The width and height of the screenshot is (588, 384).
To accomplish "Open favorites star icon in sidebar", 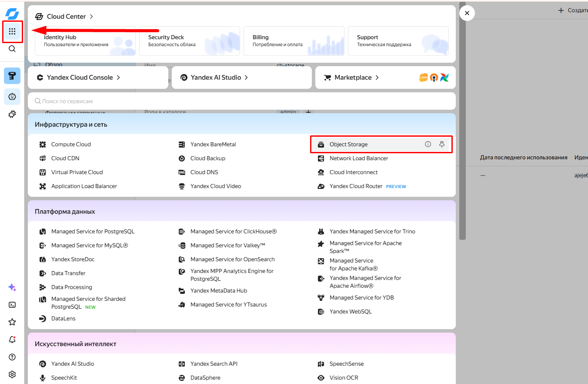I will (x=12, y=322).
